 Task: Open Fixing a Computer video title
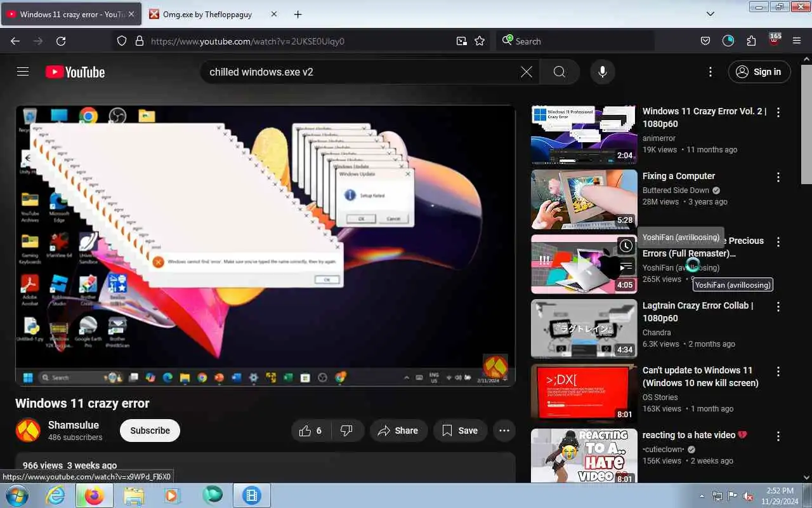click(678, 176)
